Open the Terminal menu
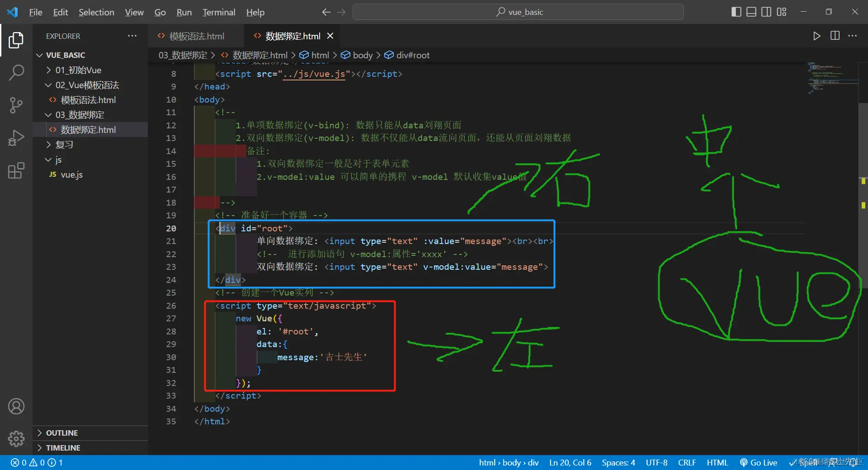The width and height of the screenshot is (868, 470). click(x=219, y=12)
